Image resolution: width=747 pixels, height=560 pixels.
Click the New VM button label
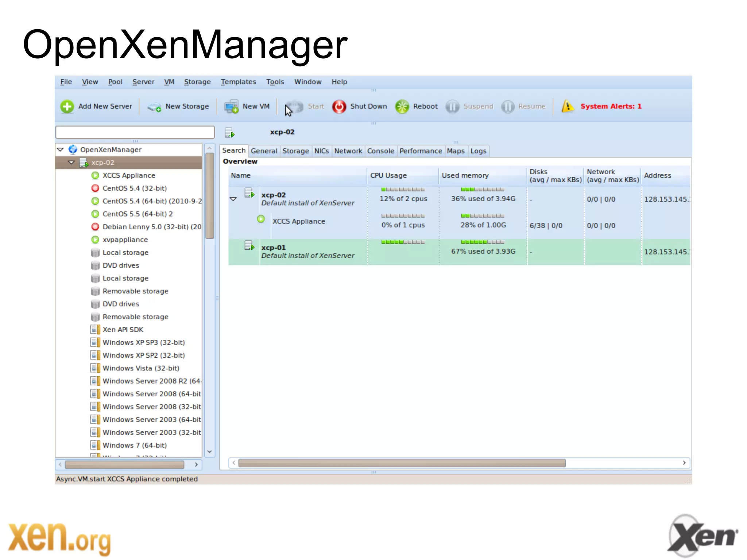[256, 106]
